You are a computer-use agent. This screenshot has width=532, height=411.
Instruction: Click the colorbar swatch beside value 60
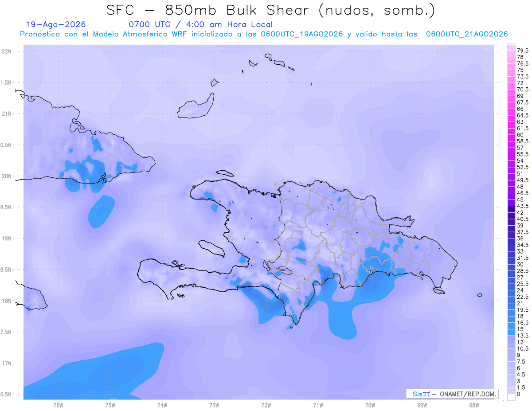(x=511, y=138)
